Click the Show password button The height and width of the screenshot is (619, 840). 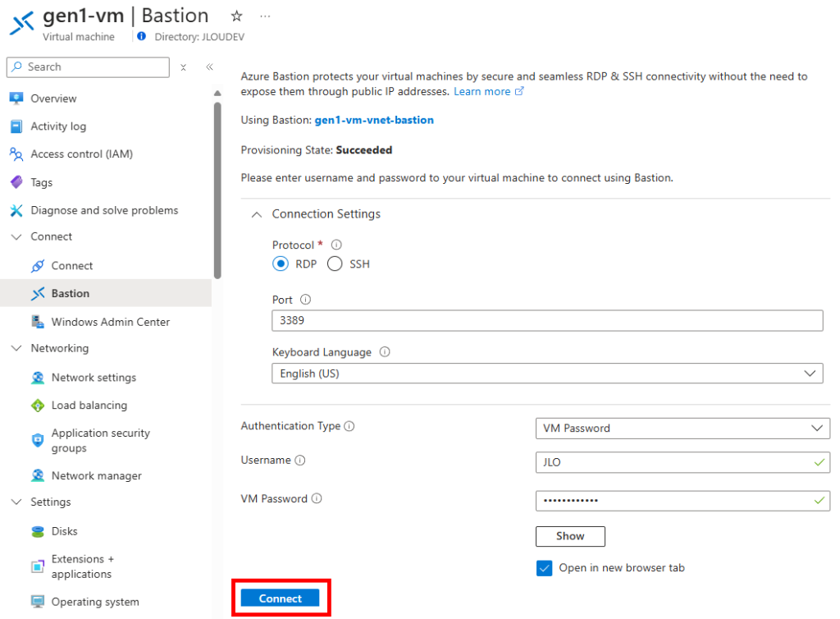click(570, 536)
